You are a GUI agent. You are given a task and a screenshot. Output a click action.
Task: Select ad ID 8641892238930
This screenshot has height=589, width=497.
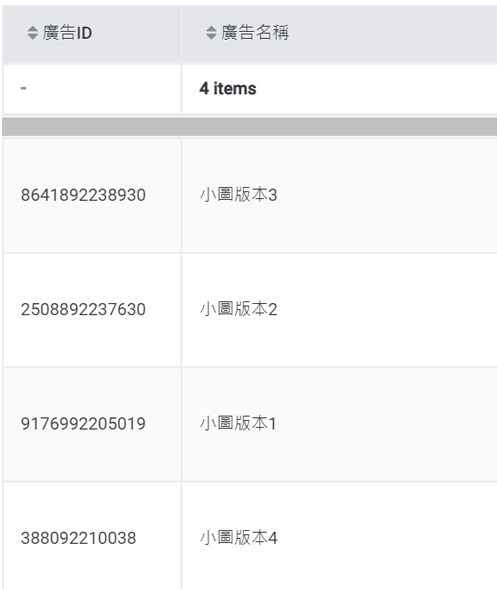[83, 195]
